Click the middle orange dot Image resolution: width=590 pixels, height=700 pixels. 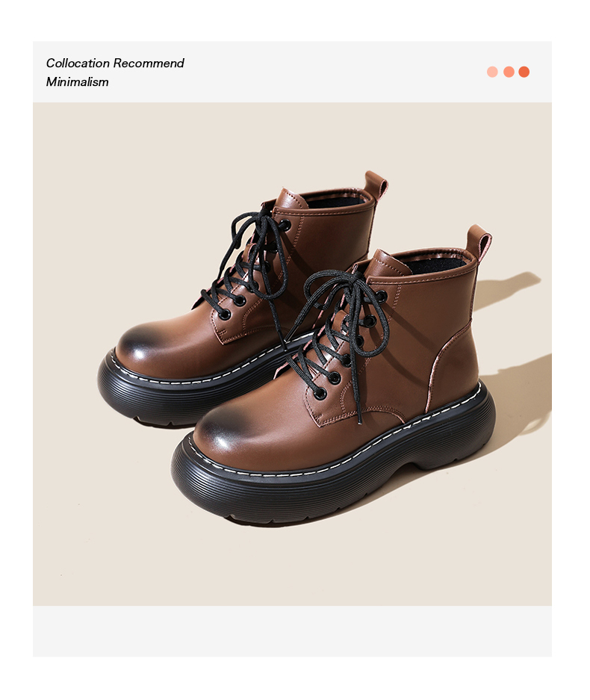click(x=509, y=72)
